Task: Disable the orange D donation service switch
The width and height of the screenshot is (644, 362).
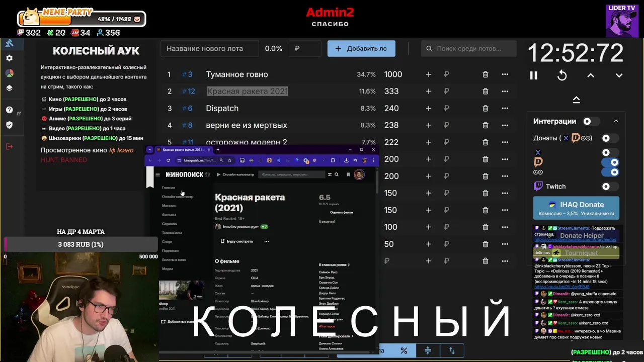Action: click(610, 162)
